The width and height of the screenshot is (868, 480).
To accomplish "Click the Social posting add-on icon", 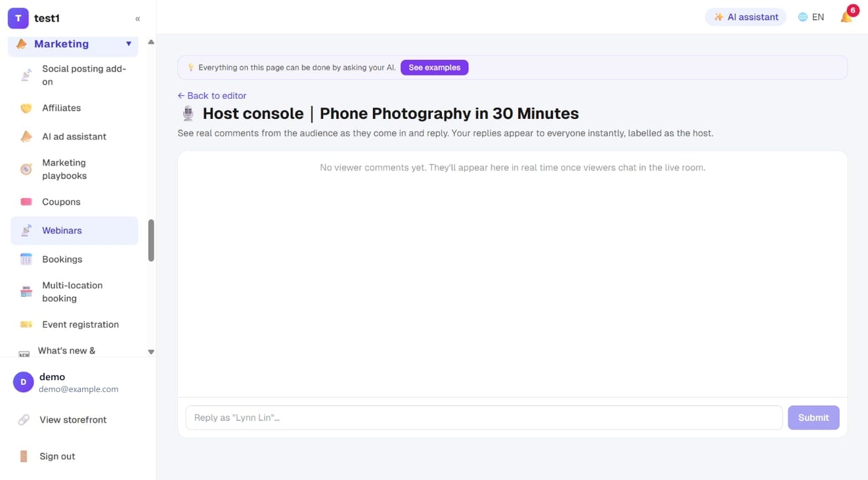I will (x=26, y=76).
